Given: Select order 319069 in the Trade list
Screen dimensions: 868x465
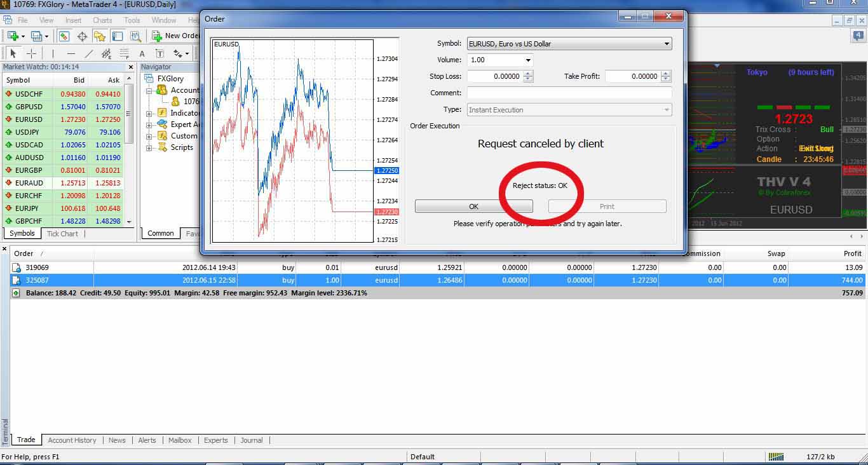Looking at the screenshot, I should click(x=438, y=268).
